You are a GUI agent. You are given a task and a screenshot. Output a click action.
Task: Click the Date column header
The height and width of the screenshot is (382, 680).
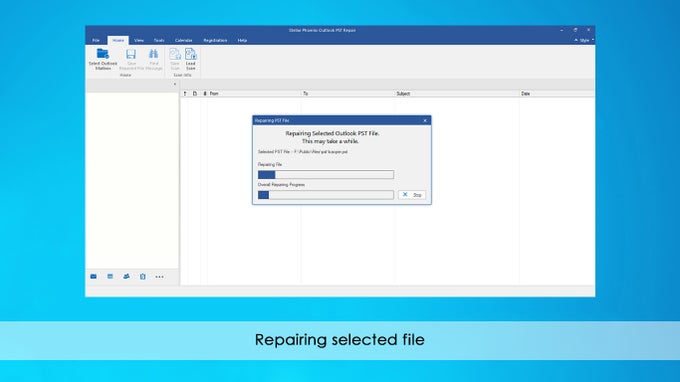(x=557, y=94)
